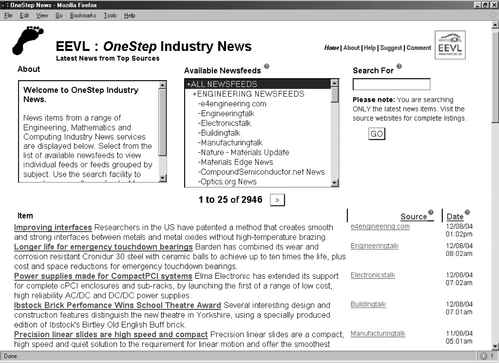Open the Tools menu
The height and width of the screenshot is (363, 499).
(x=110, y=16)
